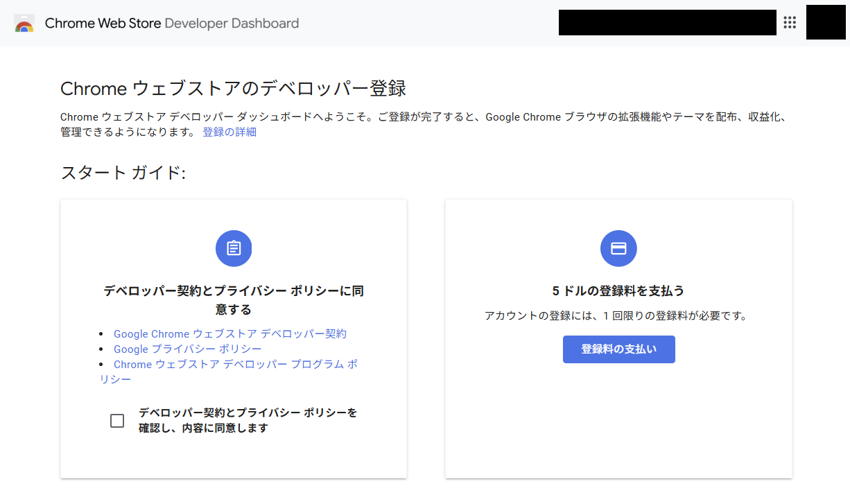The width and height of the screenshot is (850, 504).
Task: Open the 登録の詳細 link
Action: click(229, 132)
